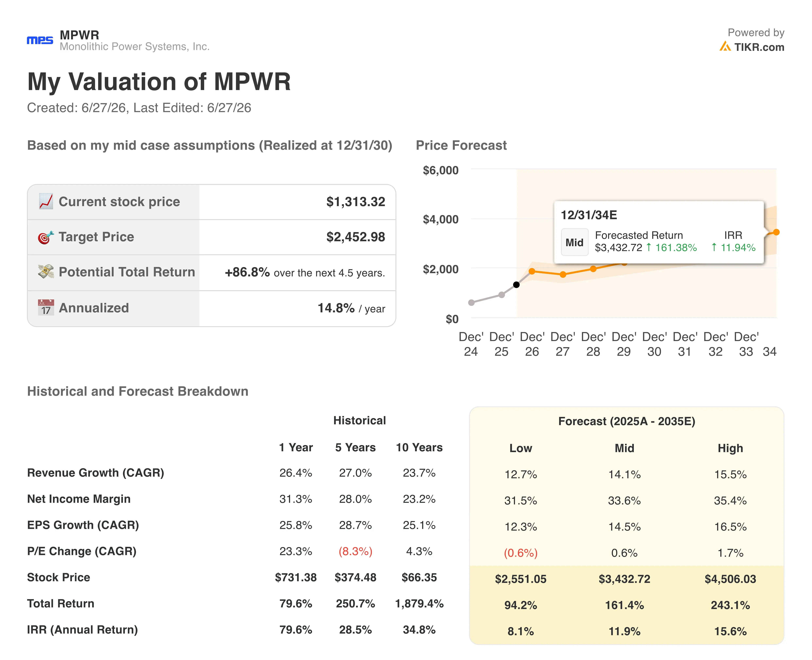
Task: Click the 14.8% annualized value
Action: click(x=336, y=308)
